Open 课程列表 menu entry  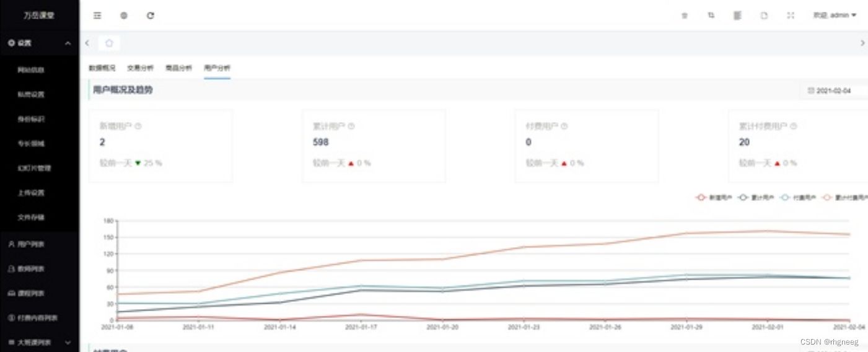tap(31, 293)
